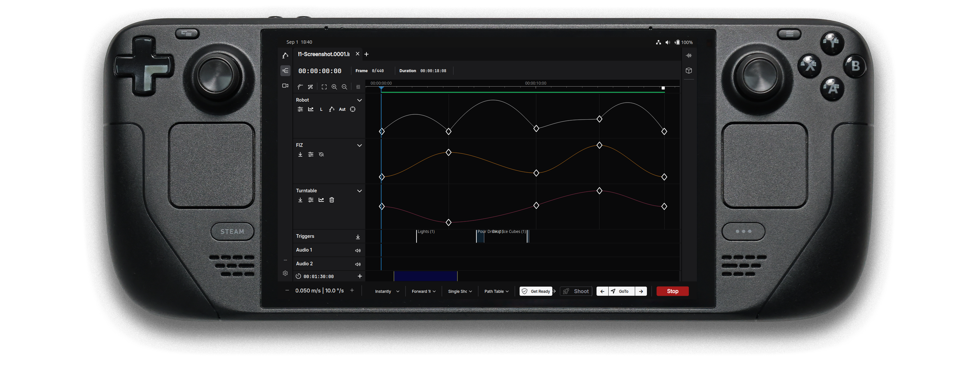Open the camera view from the left sidebar
Viewport: 980px width, 374px height.
pyautogui.click(x=285, y=86)
